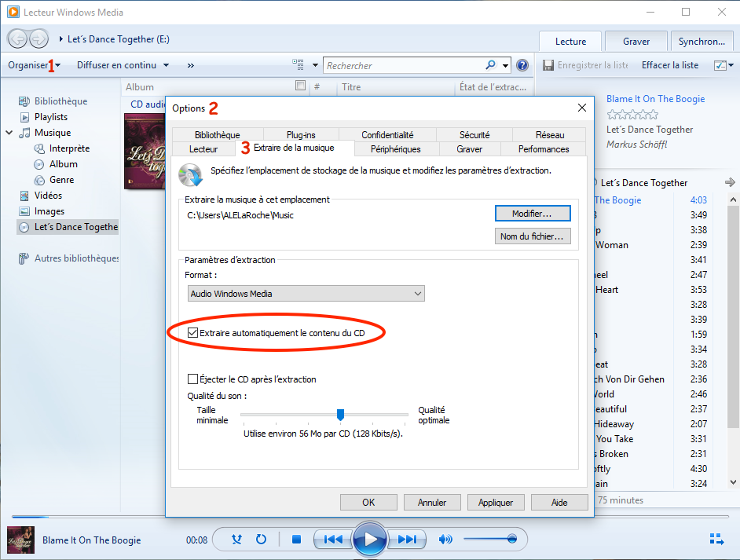
Task: Click the Modifier... button
Action: click(533, 214)
